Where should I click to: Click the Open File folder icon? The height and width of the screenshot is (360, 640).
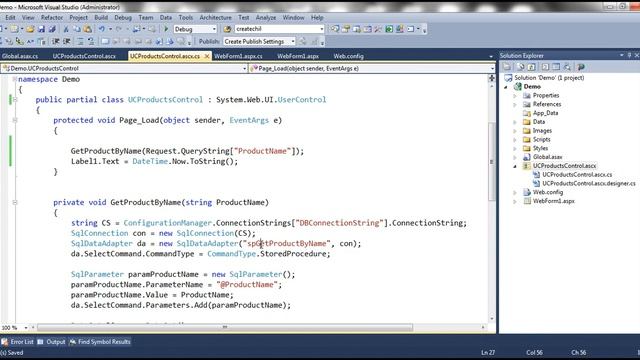coord(30,29)
